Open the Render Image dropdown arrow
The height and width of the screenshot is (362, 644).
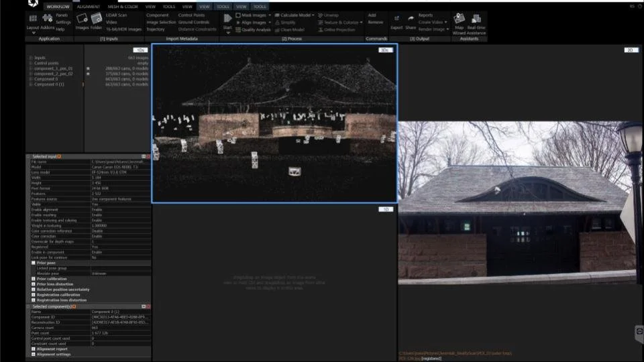pyautogui.click(x=447, y=29)
